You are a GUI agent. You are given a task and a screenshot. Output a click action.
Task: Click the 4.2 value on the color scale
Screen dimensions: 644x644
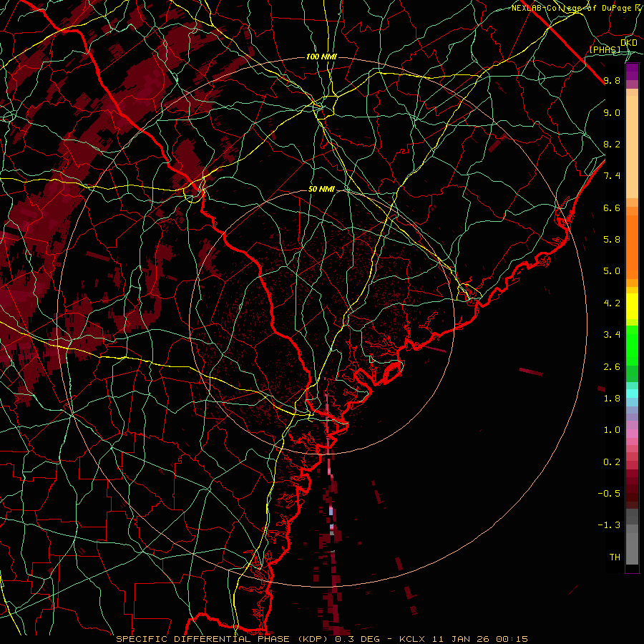click(x=612, y=303)
